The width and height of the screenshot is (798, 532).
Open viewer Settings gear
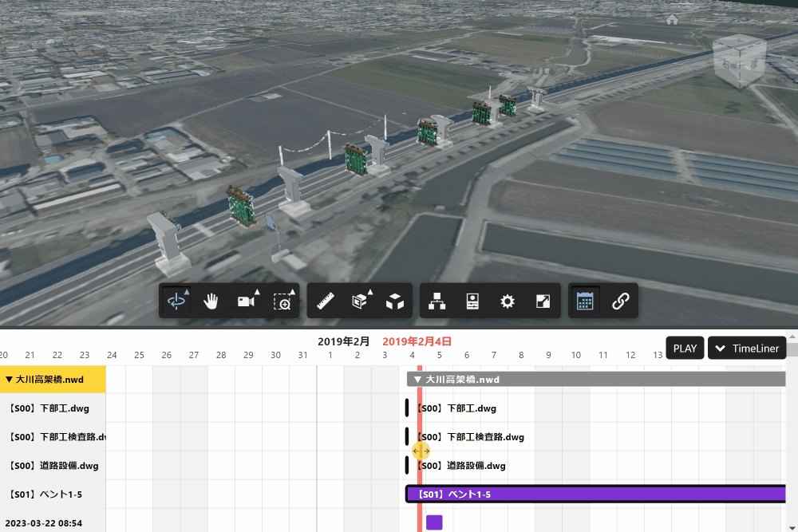click(507, 301)
